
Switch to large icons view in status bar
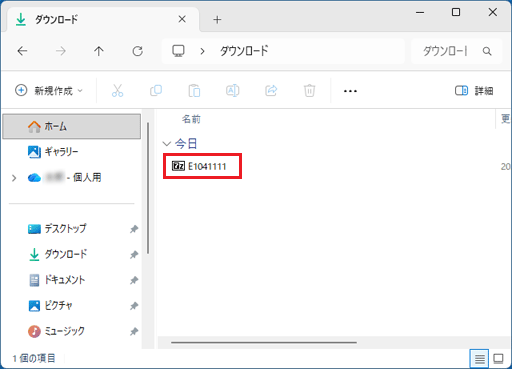click(498, 359)
